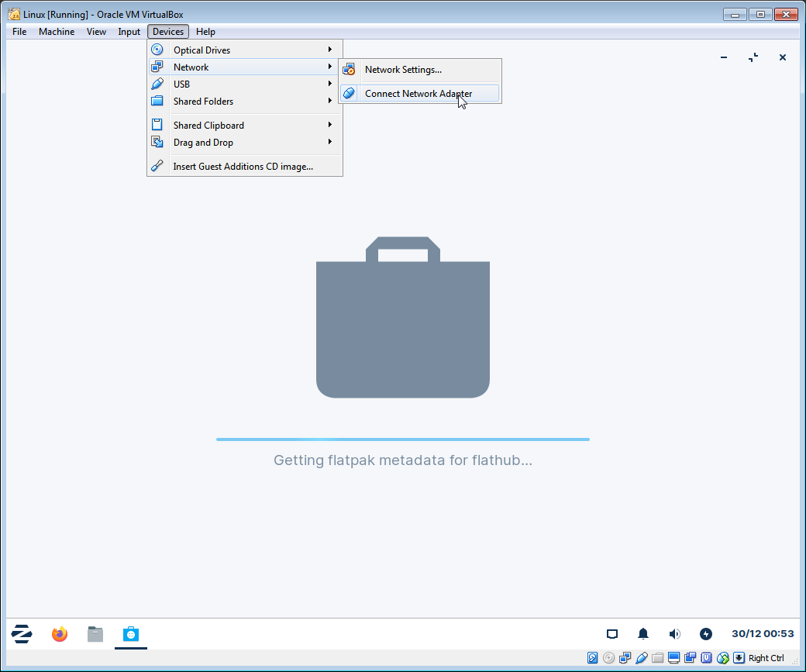Click the guest screen display tray icon
Screen dimensions: 806x672
(611, 634)
